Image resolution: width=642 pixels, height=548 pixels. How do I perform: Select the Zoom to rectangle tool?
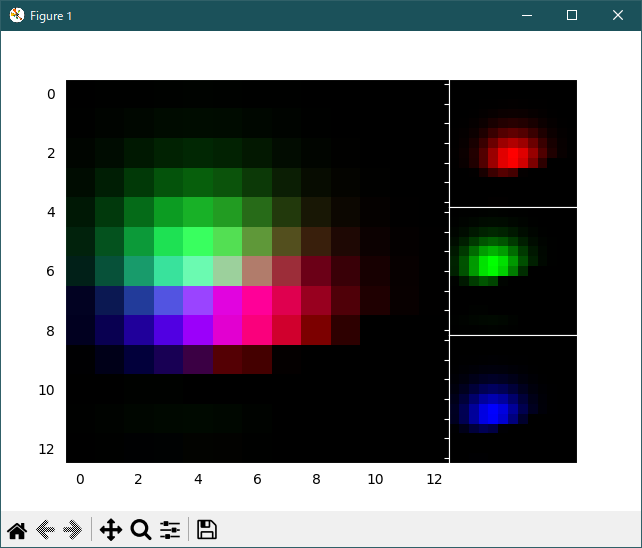[141, 530]
